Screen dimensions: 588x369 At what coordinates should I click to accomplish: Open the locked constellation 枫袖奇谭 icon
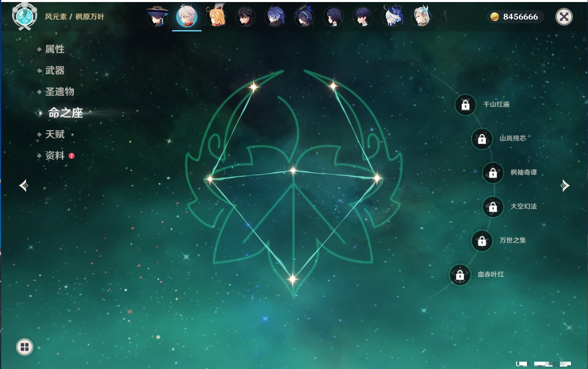493,173
